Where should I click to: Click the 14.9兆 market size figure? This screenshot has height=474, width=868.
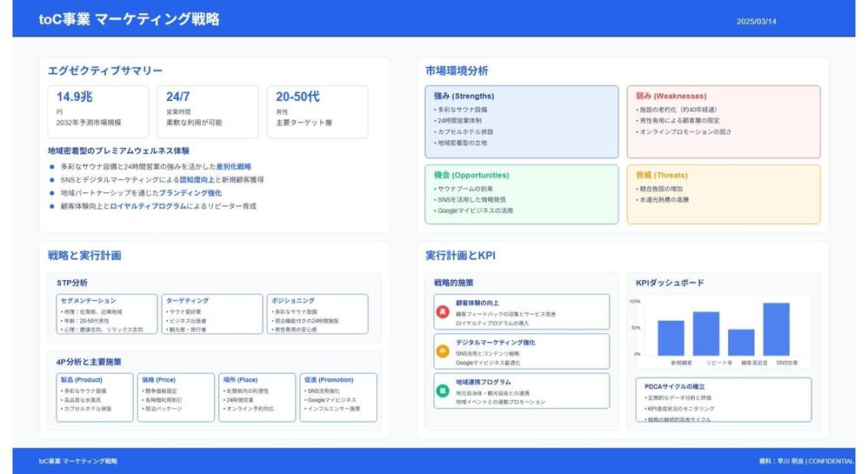74,97
